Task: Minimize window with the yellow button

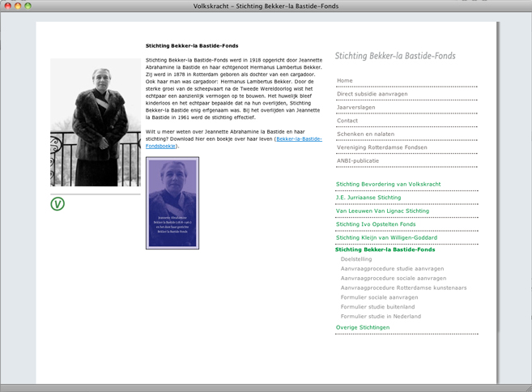Action: (x=18, y=6)
